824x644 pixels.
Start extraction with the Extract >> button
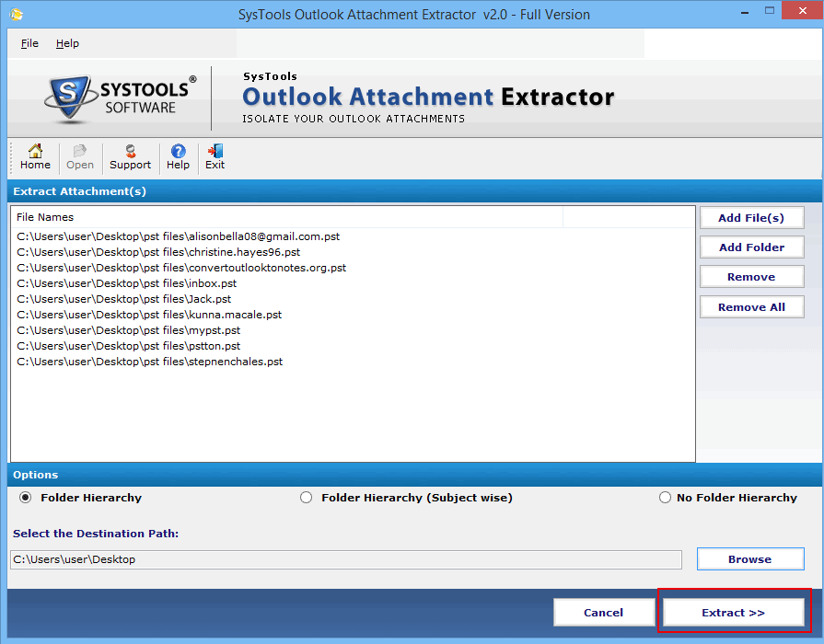[734, 613]
